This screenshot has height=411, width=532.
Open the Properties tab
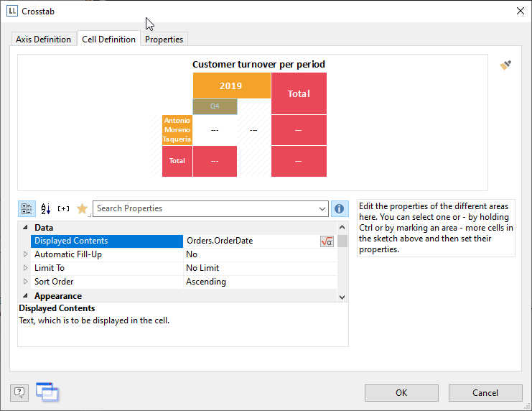click(164, 40)
